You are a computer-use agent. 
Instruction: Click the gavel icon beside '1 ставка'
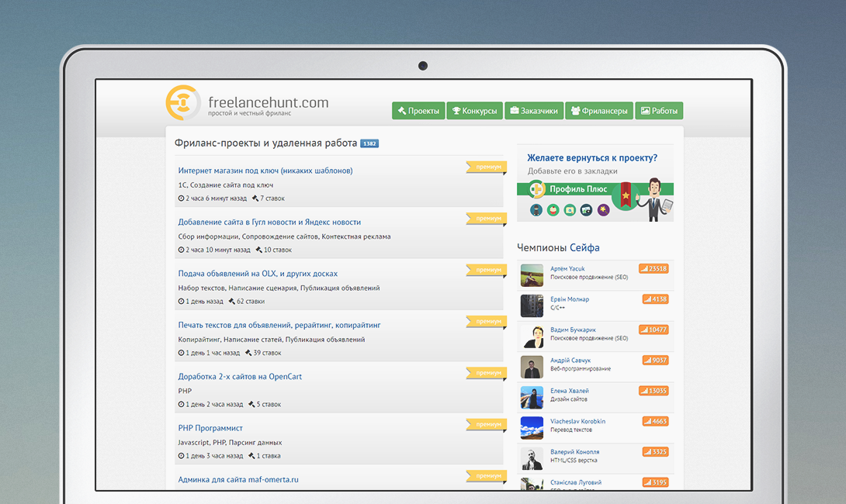pos(252,455)
